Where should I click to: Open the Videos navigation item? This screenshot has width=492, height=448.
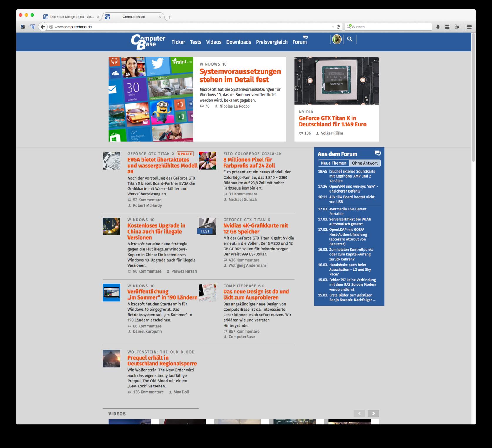[x=214, y=42]
